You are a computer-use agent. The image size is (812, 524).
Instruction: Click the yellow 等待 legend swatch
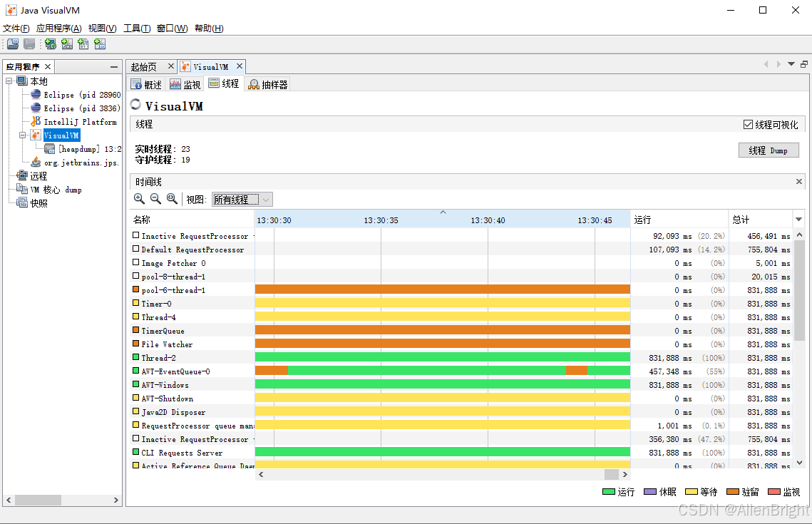click(x=692, y=491)
